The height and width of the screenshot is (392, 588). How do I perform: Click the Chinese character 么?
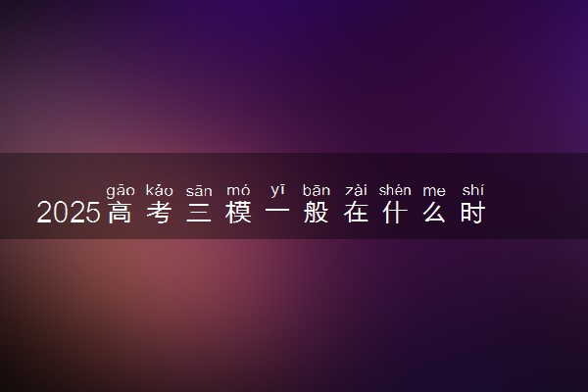point(434,213)
